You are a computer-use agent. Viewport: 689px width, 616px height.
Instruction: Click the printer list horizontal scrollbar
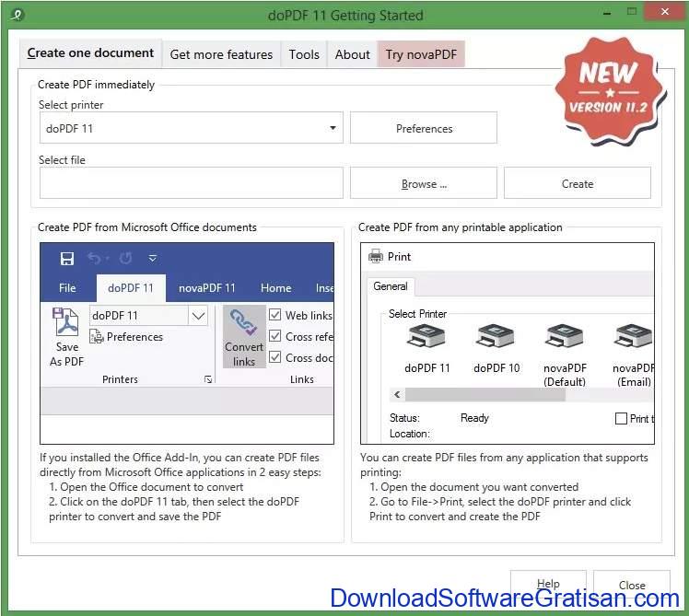[x=485, y=395]
